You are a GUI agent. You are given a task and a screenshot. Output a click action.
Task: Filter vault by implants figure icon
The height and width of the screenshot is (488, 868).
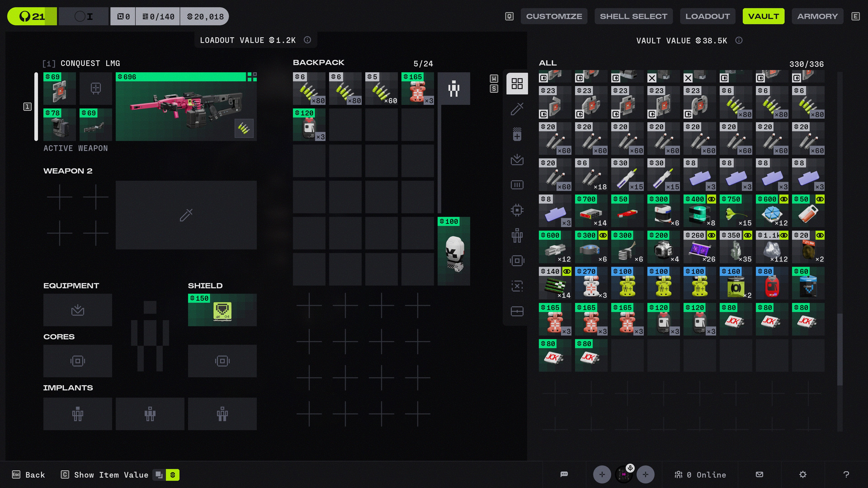(x=517, y=235)
